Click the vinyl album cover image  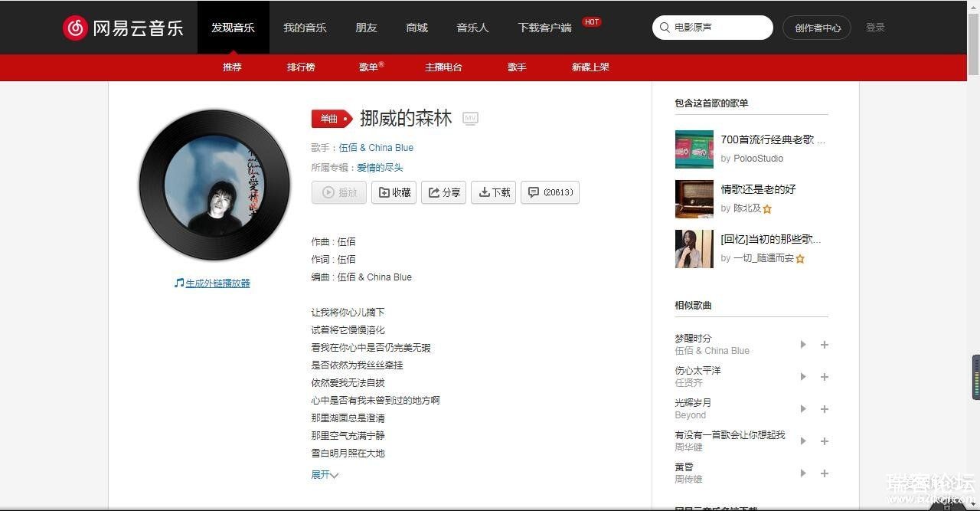214,185
